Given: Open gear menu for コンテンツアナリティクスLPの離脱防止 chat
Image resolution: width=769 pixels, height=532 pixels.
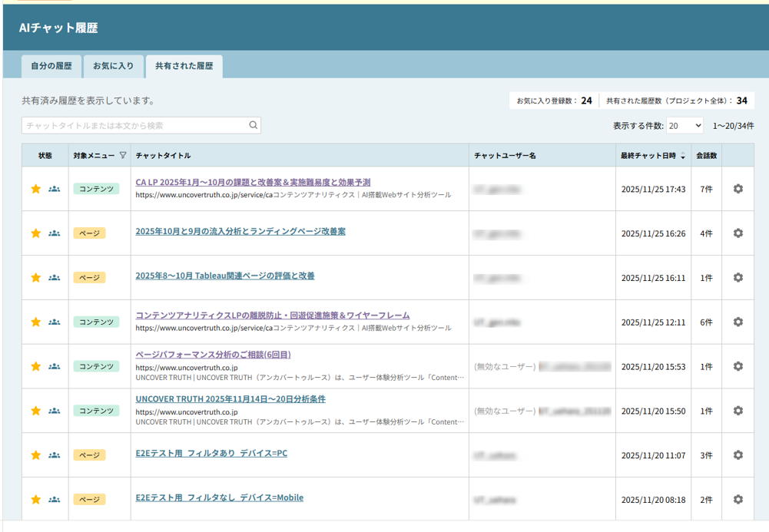Looking at the screenshot, I should pyautogui.click(x=738, y=322).
